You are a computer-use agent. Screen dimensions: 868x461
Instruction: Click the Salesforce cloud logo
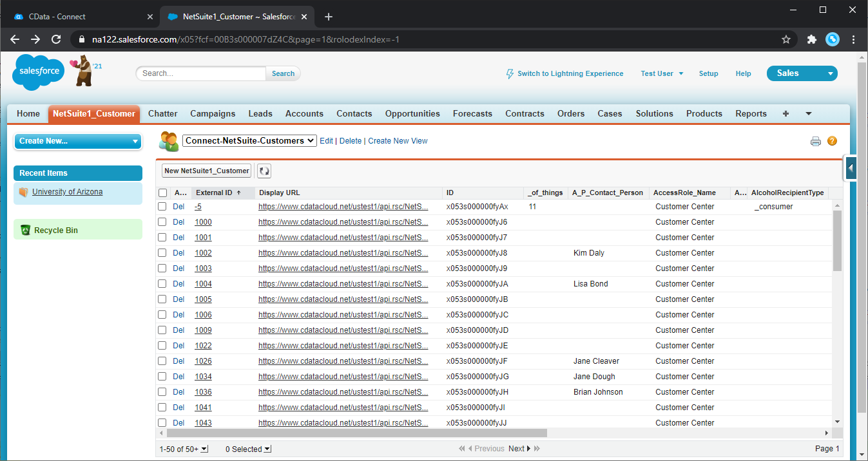(39, 71)
